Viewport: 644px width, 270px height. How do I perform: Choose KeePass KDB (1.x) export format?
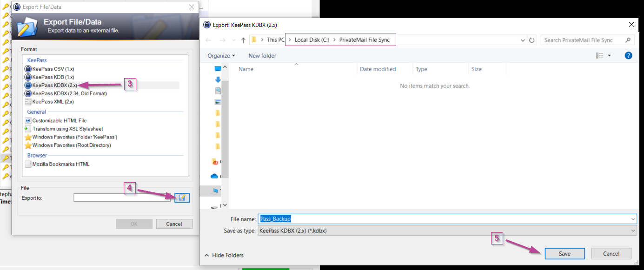pos(53,77)
